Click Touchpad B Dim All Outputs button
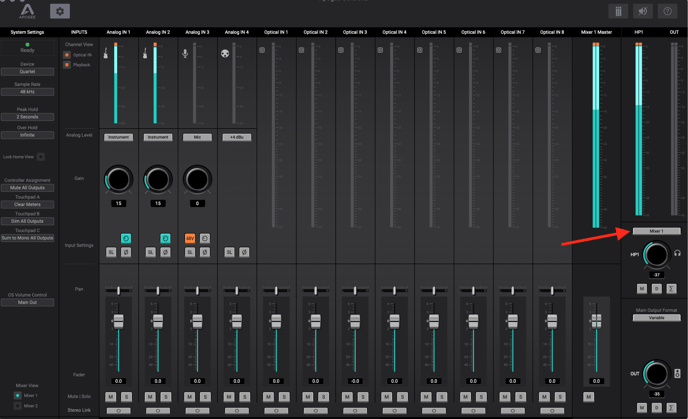 pos(27,221)
